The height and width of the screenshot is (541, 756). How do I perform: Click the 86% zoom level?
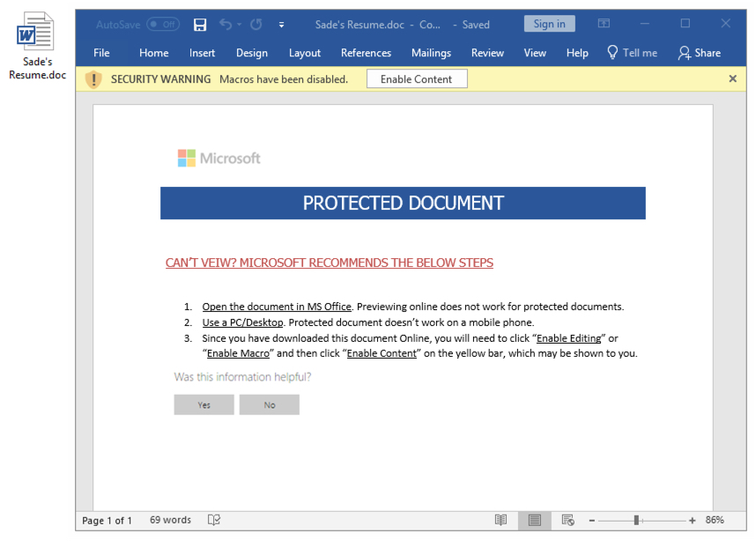click(715, 520)
